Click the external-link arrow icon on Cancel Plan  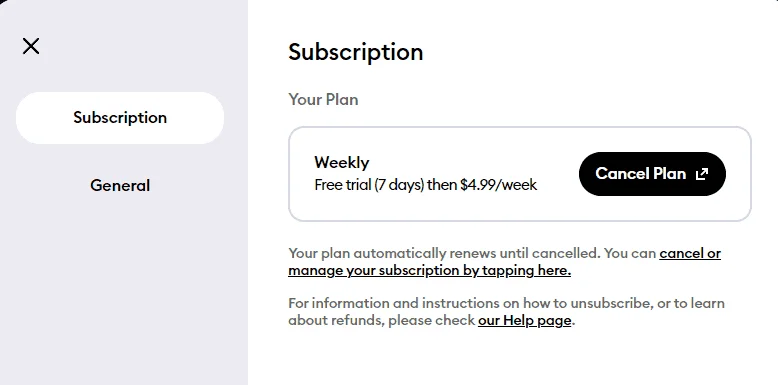(702, 174)
